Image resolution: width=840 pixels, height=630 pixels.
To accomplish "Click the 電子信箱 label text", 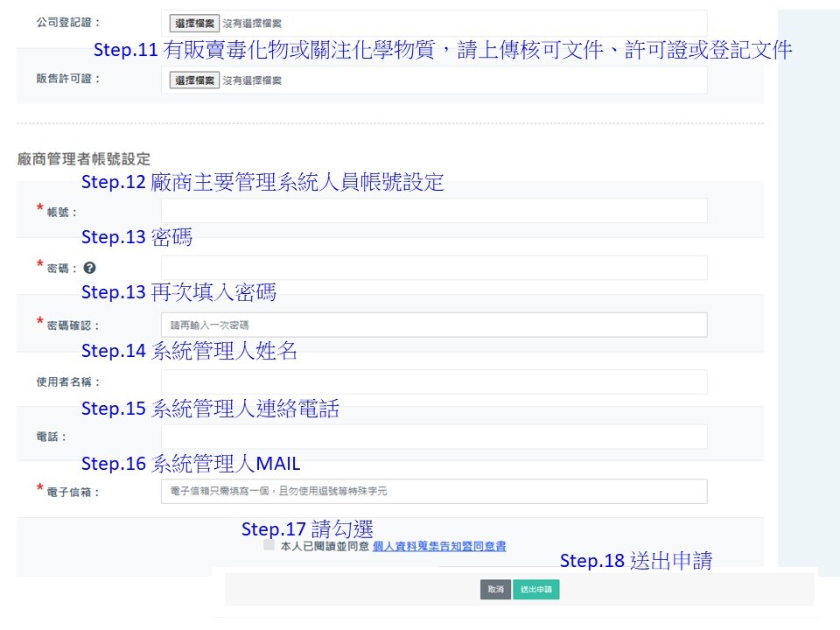I will [x=73, y=492].
